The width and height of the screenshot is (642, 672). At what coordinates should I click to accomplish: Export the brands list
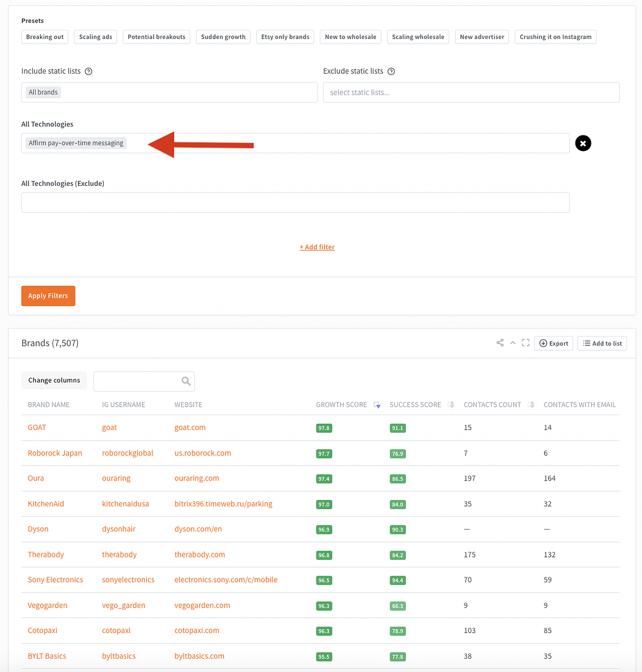pyautogui.click(x=553, y=343)
